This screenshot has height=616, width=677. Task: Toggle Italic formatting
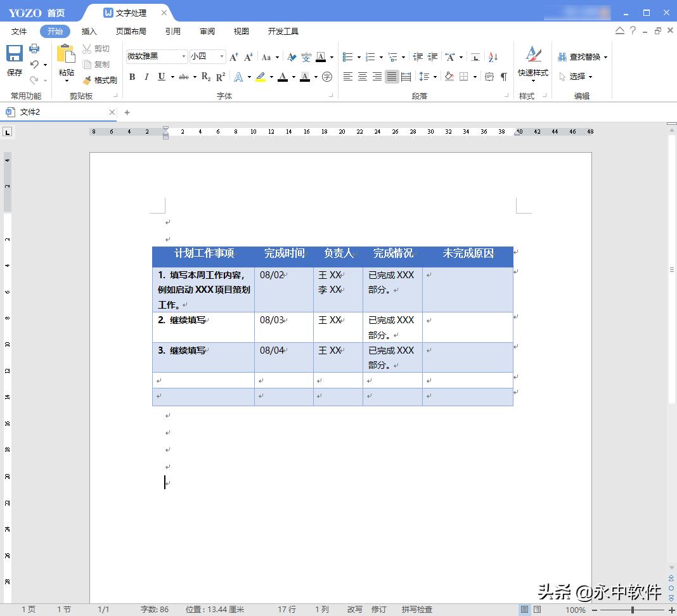click(x=146, y=77)
